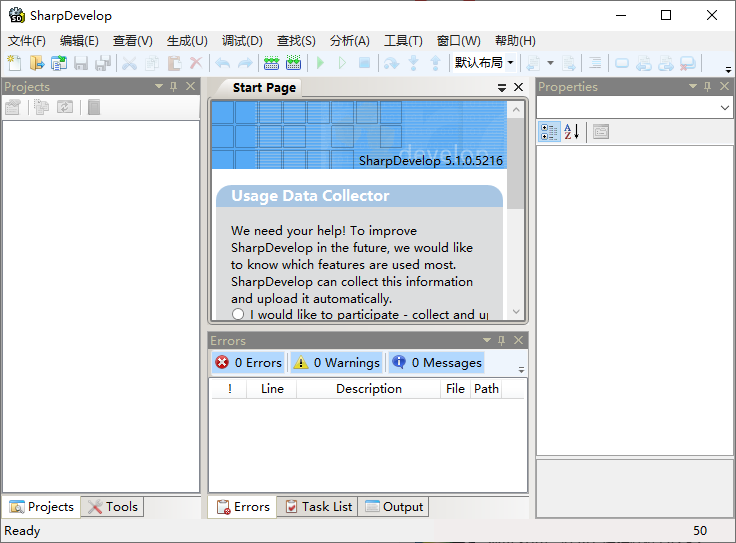Click the refresh icon in Projects panel
Image resolution: width=736 pixels, height=543 pixels.
65,107
